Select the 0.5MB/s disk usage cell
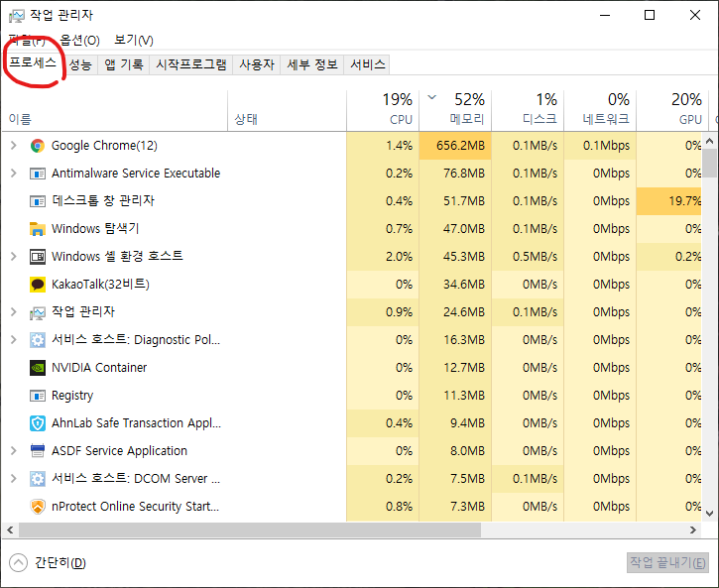The width and height of the screenshot is (719, 588). point(528,257)
